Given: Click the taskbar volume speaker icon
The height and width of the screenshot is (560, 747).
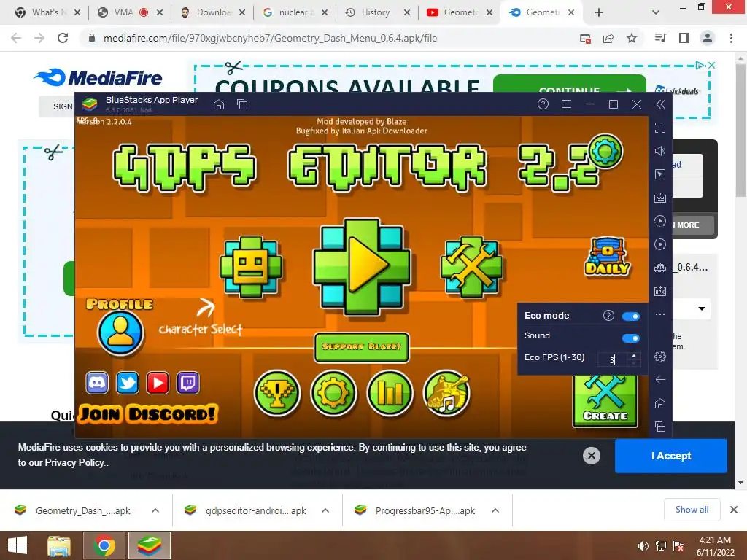Looking at the screenshot, I should coord(643,545).
